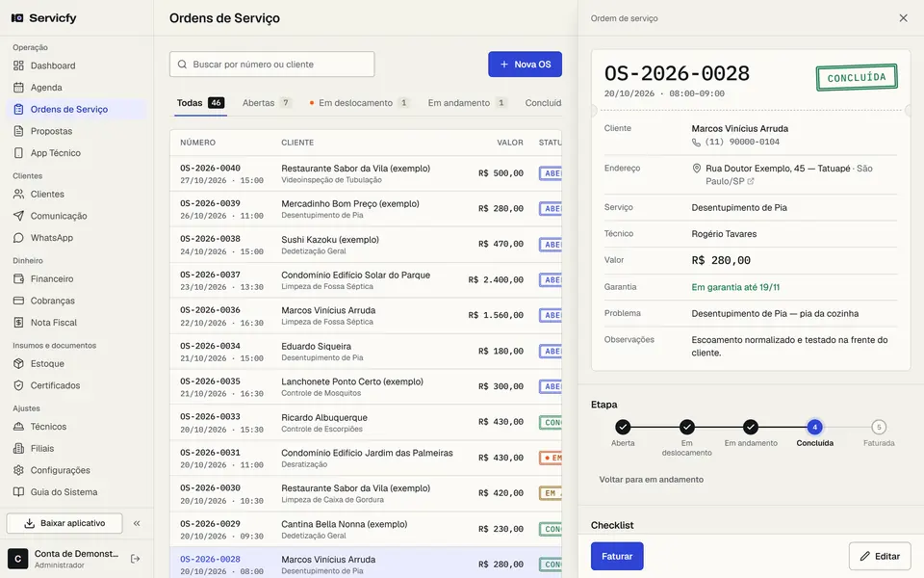The height and width of the screenshot is (578, 924).
Task: Switch to the Em deslocamento tab
Action: (359, 103)
